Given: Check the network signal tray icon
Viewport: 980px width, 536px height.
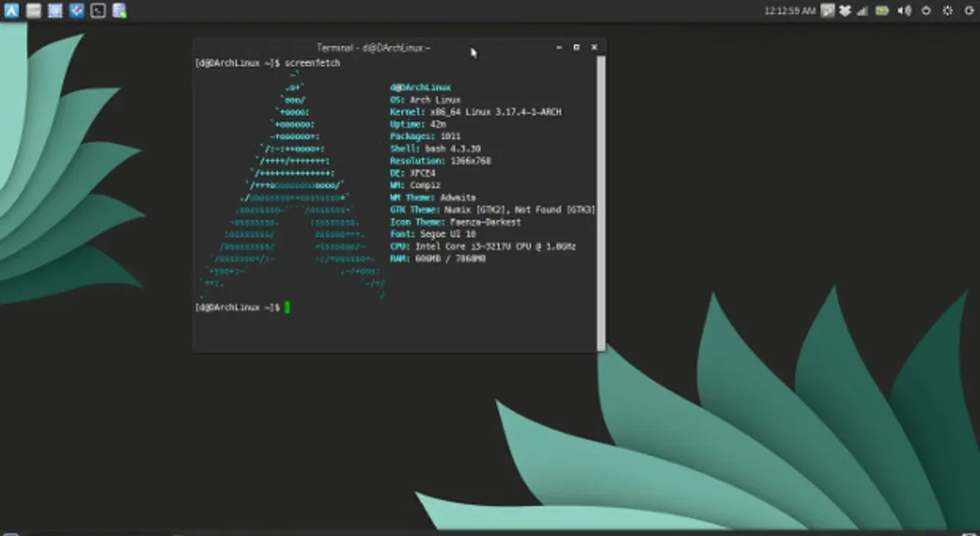Looking at the screenshot, I should click(x=861, y=11).
